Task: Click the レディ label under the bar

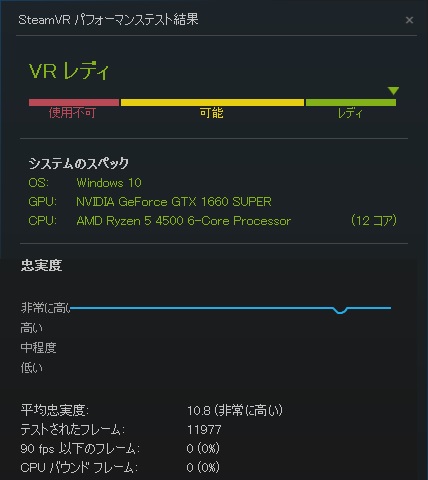Action: click(x=350, y=113)
